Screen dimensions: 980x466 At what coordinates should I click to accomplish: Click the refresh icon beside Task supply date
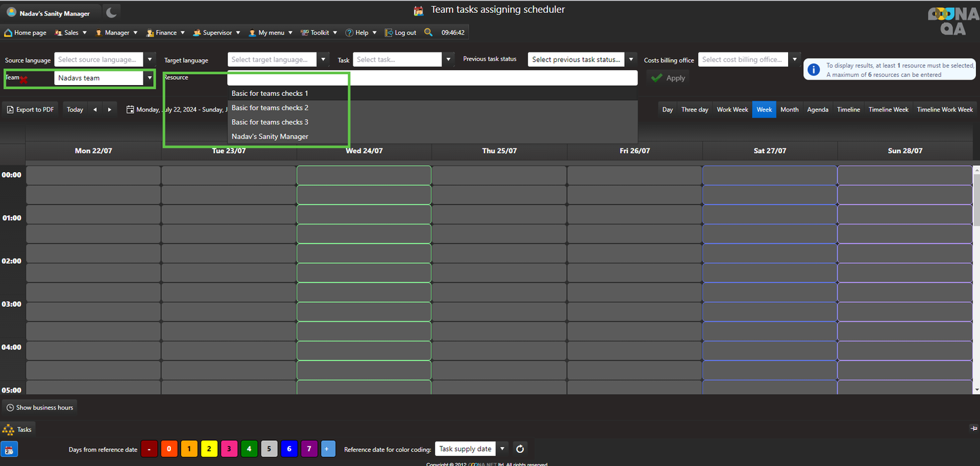point(520,449)
